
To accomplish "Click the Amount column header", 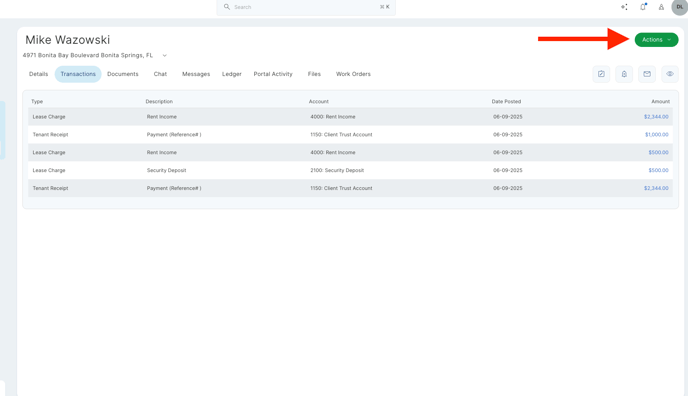I will [x=660, y=102].
